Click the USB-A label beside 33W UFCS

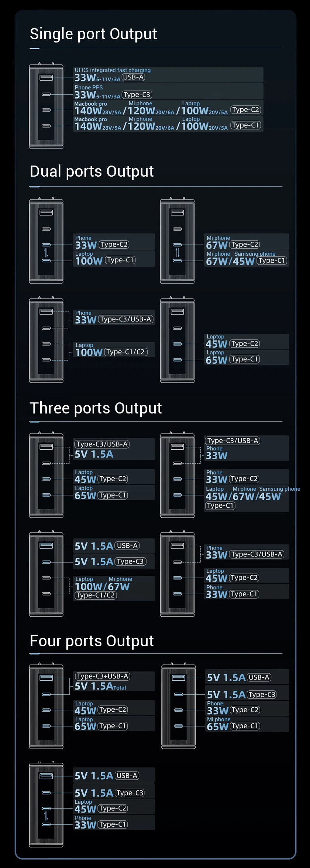(x=133, y=77)
